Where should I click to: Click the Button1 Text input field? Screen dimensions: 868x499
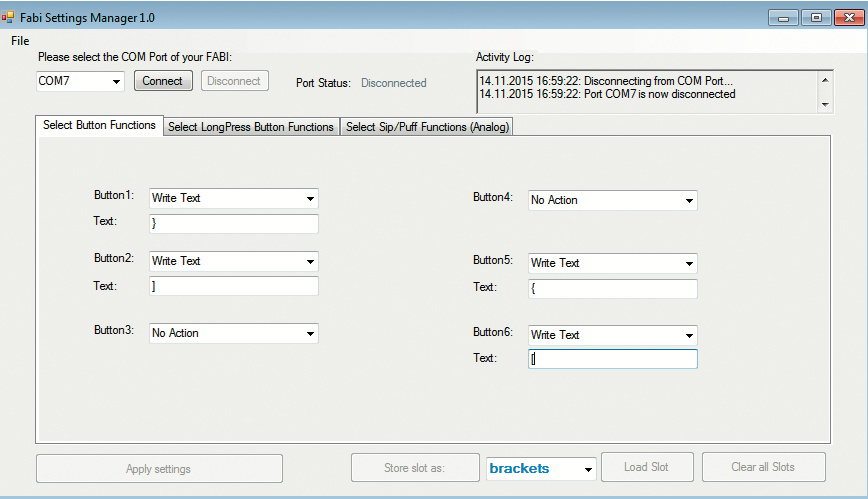coord(234,224)
